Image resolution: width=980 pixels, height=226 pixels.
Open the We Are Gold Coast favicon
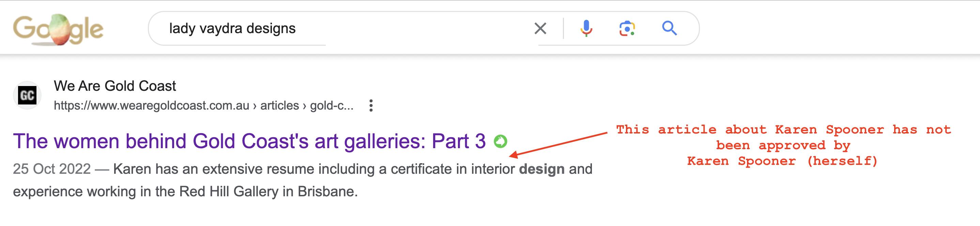27,95
